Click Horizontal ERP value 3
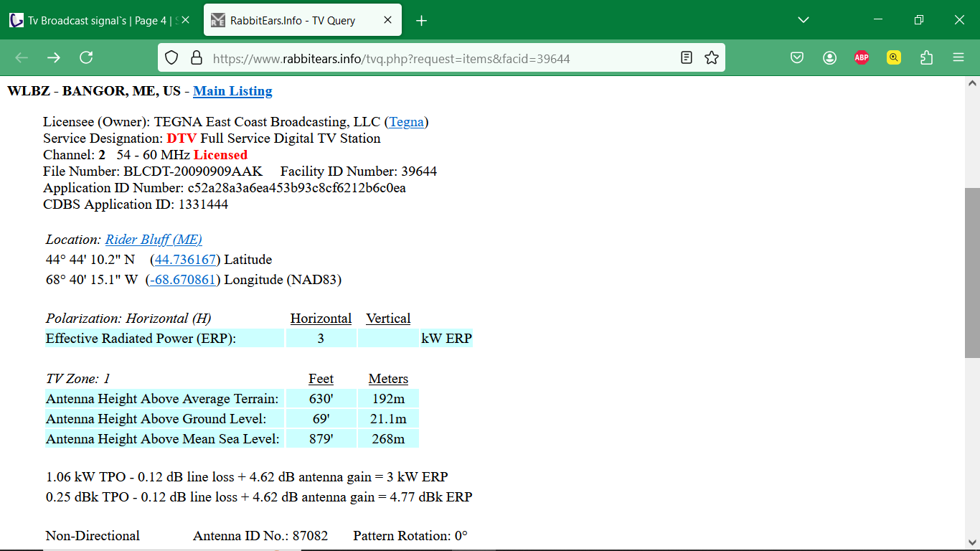 click(x=321, y=339)
